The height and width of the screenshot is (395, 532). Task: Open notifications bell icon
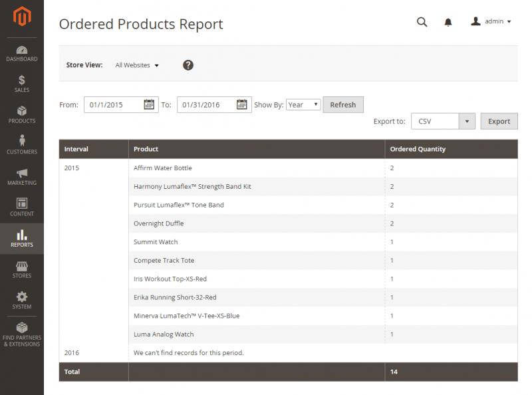[x=448, y=23]
